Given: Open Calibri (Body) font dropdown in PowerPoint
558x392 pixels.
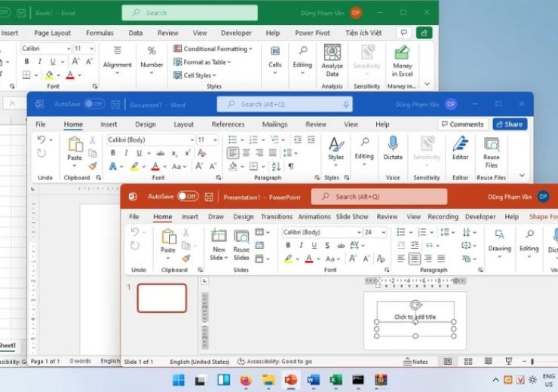Looking at the screenshot, I should [x=359, y=232].
